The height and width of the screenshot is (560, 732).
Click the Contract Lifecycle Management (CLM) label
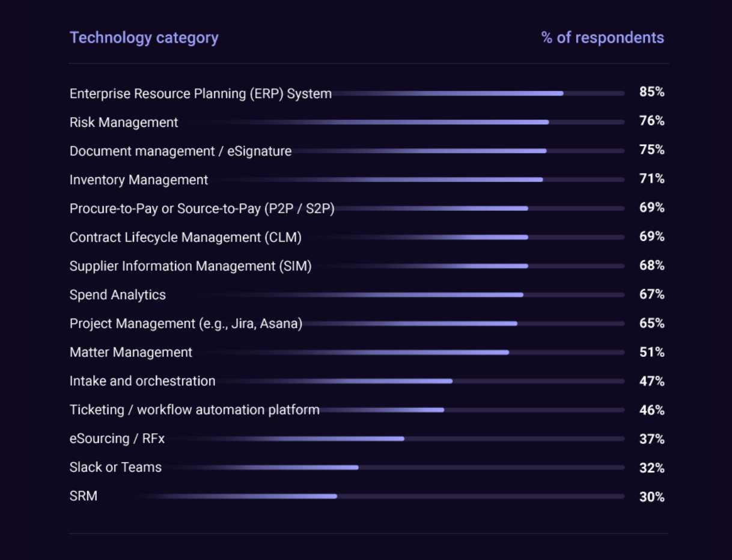coord(186,237)
